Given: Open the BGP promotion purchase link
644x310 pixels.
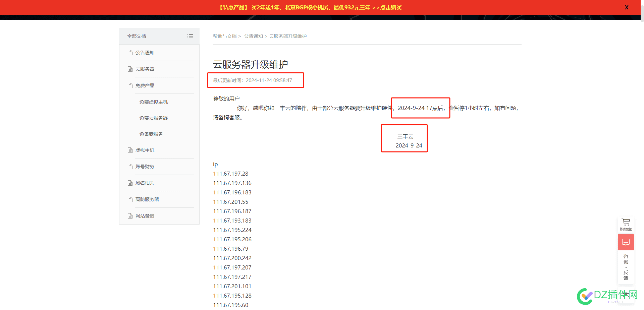Looking at the screenshot, I should [x=311, y=7].
